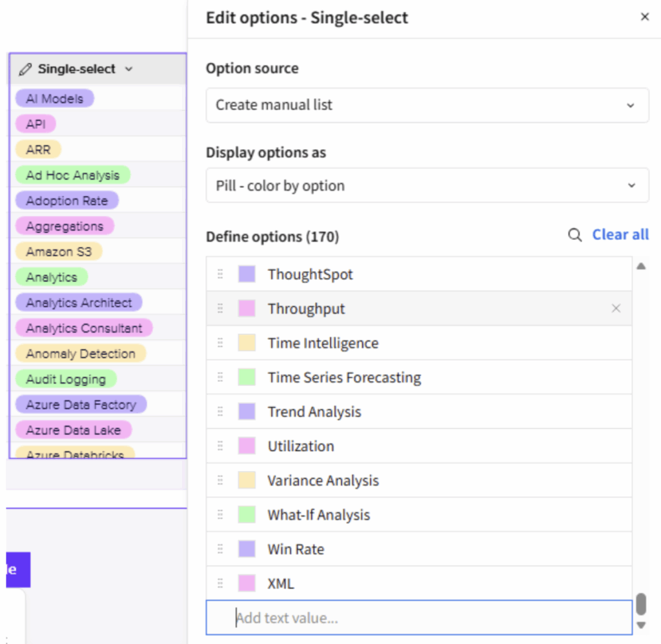Close the Edit options panel
661x644 pixels.
pos(644,17)
